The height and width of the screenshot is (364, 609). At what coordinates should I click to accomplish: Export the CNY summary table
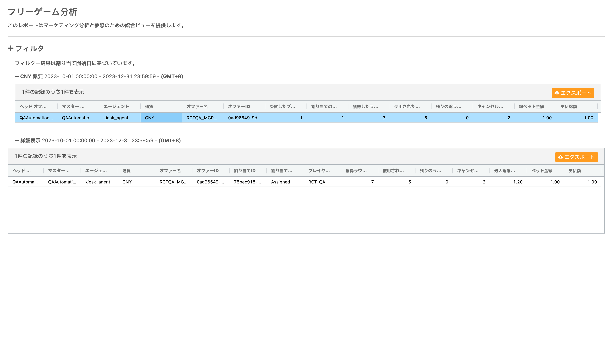(575, 93)
